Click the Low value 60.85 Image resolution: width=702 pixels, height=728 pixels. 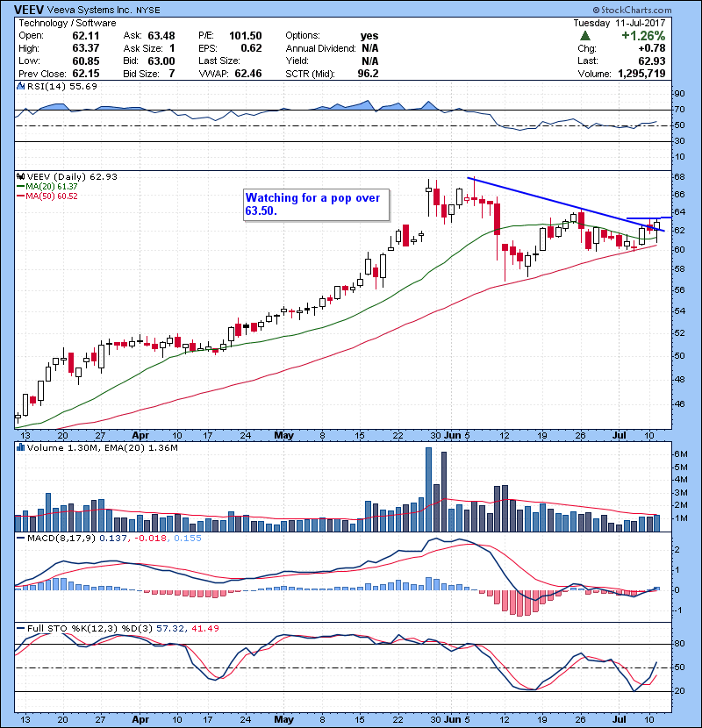(85, 61)
